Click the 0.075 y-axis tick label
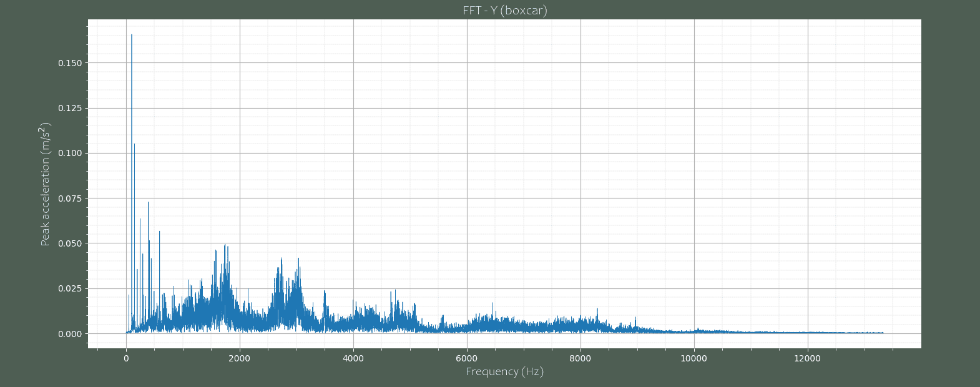The width and height of the screenshot is (980, 387). pos(70,198)
